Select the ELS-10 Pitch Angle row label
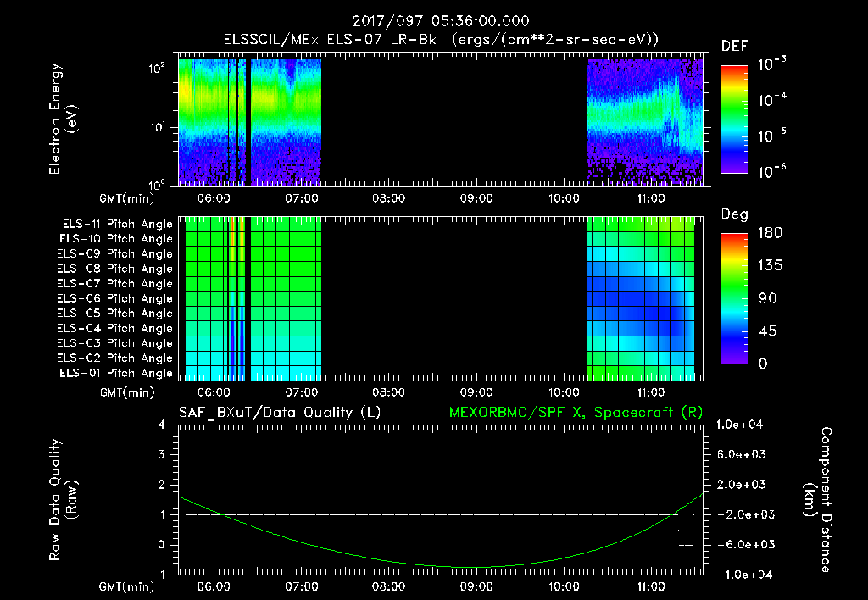 pos(115,239)
